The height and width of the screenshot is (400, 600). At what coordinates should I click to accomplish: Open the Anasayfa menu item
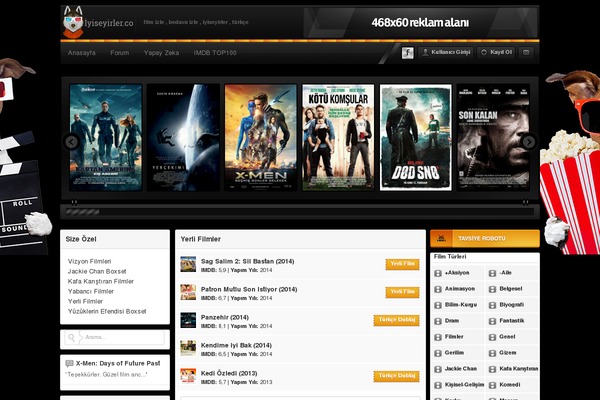coord(82,53)
